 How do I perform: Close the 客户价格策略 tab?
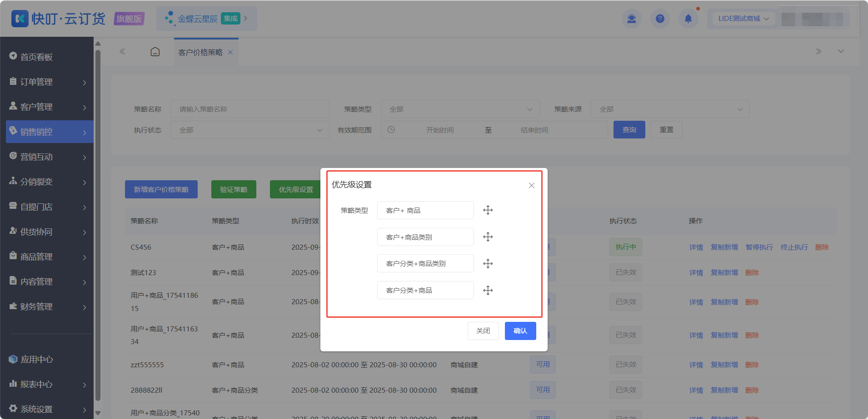[230, 52]
